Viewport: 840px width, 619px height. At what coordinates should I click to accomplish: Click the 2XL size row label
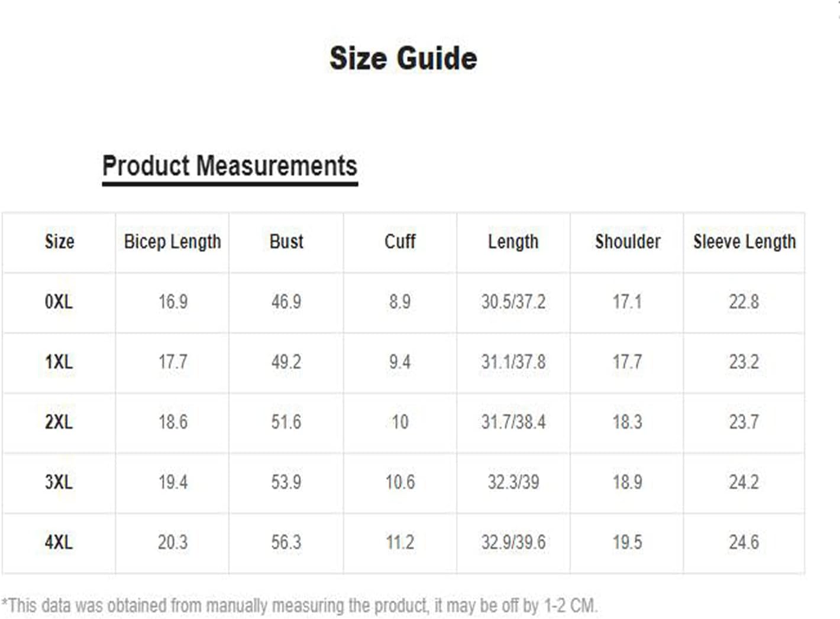pyautogui.click(x=59, y=422)
